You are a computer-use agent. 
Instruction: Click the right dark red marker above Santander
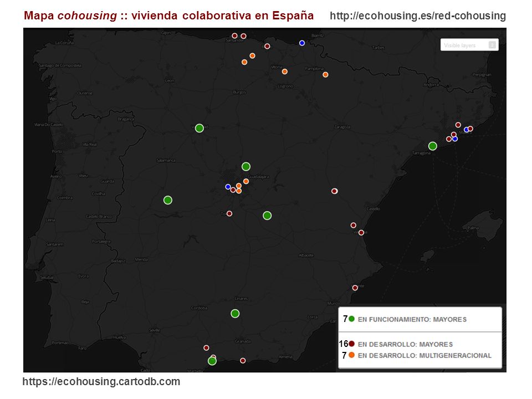pos(243,36)
